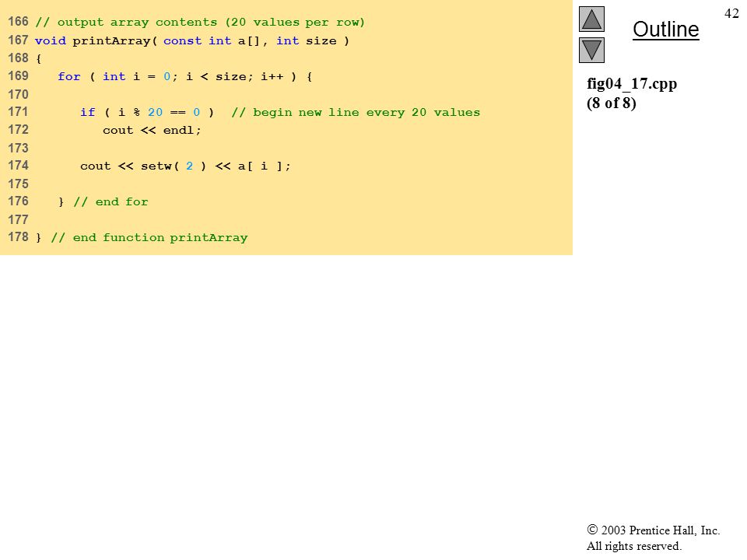Select the fig04_17.cpp file name text
This screenshot has width=747, height=560.
tap(632, 84)
